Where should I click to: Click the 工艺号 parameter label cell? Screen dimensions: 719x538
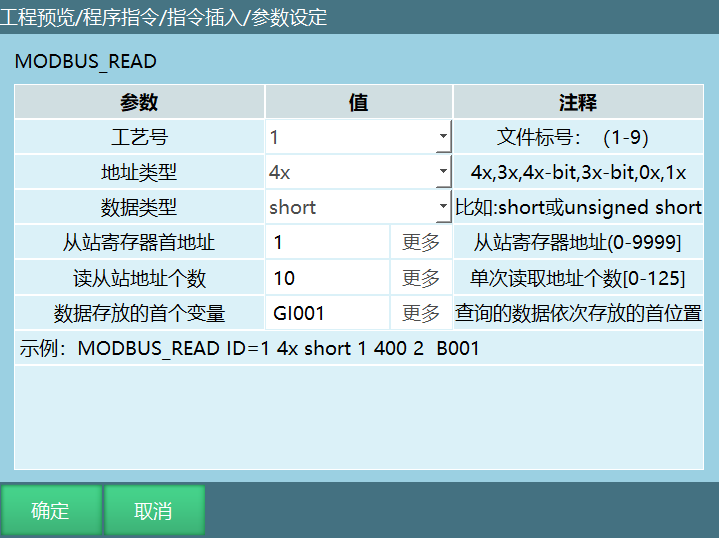[x=139, y=137]
